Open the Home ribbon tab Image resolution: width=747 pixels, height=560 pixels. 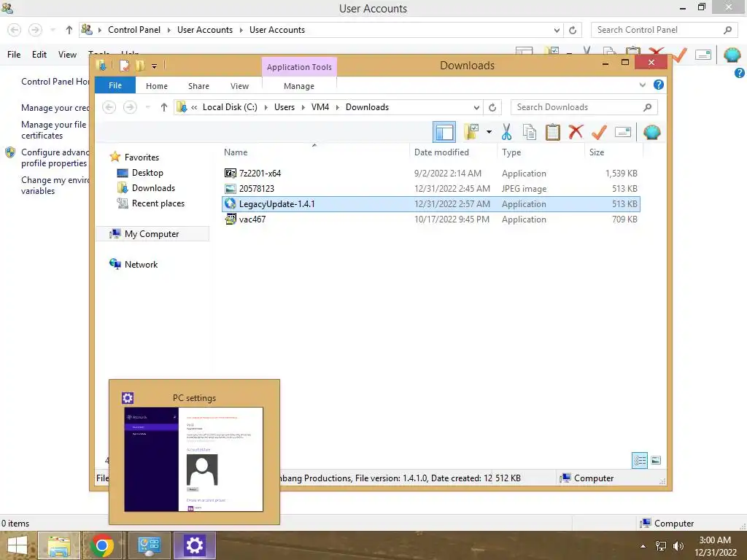pos(157,86)
